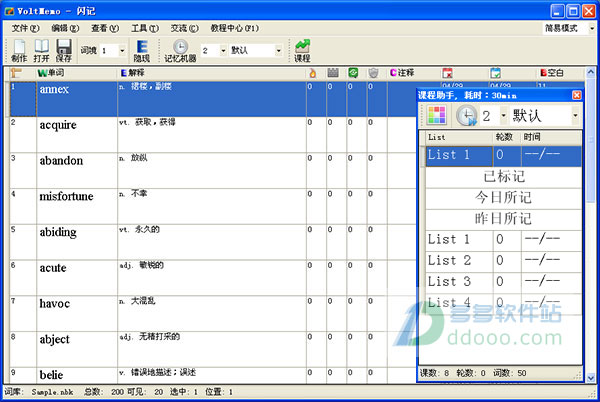Click the castle-style column header icon
This screenshot has width=600, height=402.
click(x=333, y=72)
